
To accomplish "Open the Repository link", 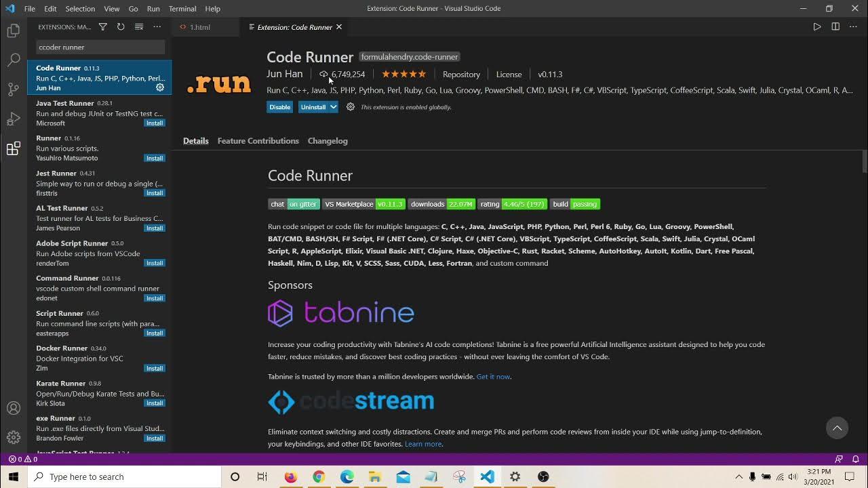I will pos(461,75).
